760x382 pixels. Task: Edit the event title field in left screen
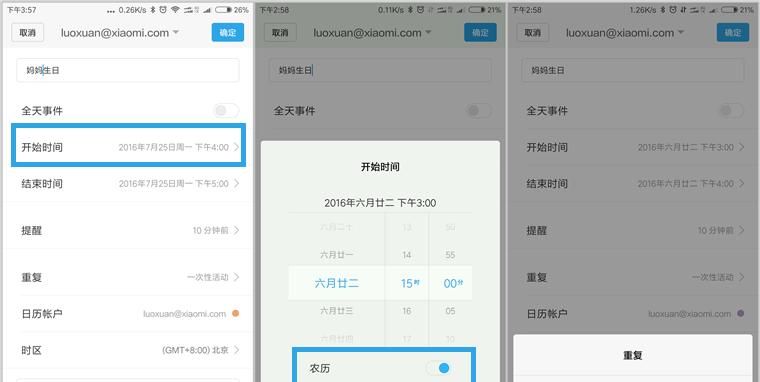128,70
